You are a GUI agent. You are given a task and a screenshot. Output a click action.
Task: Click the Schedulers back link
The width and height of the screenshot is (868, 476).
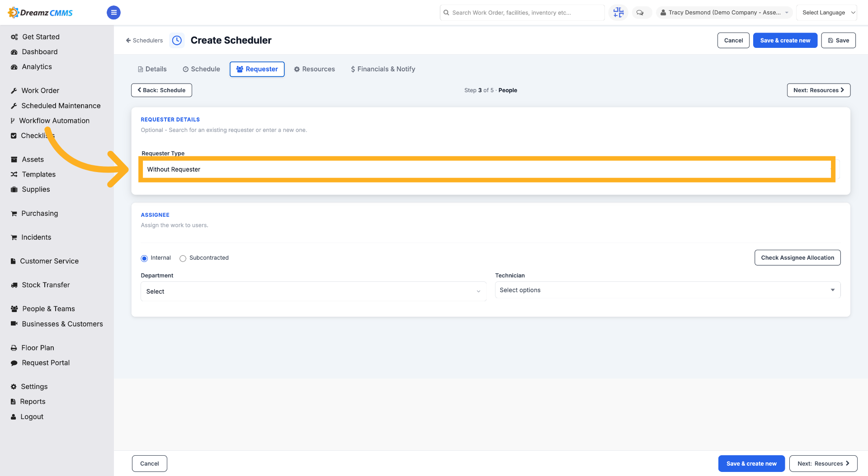coord(144,40)
